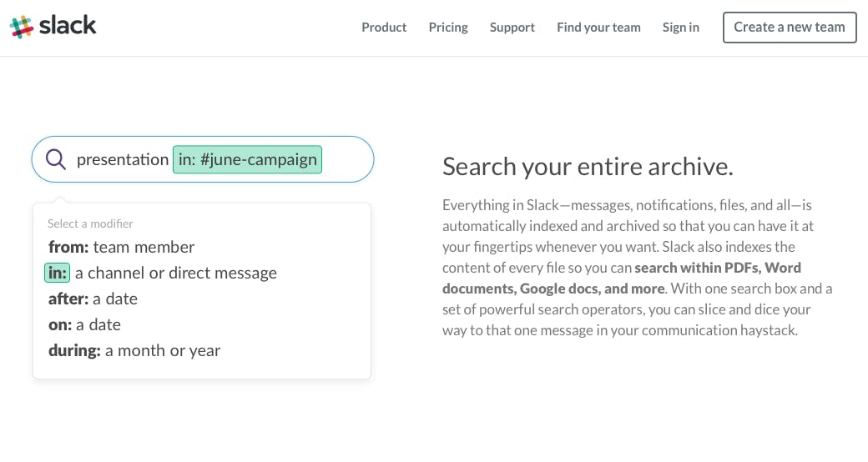Click the 'Select a modifier' label
The image size is (868, 462).
click(x=90, y=223)
